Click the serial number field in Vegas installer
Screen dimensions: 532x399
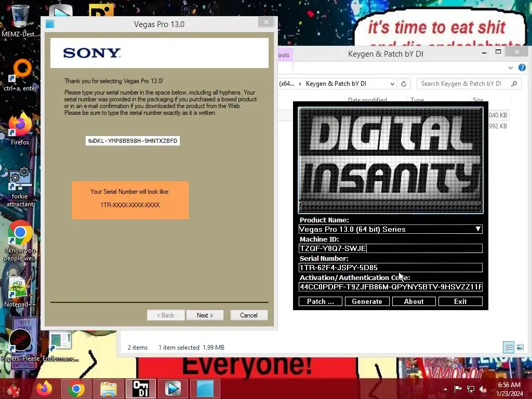[132, 141]
